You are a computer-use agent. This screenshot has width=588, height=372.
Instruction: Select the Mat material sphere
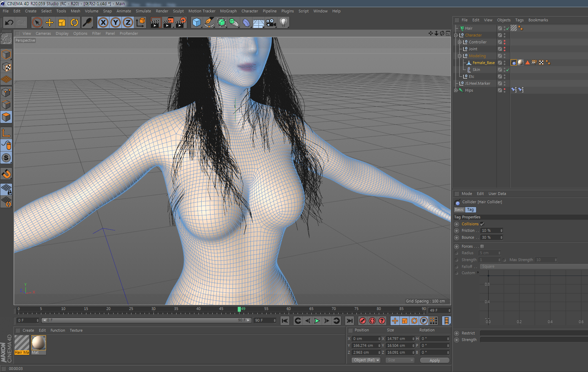pyautogui.click(x=39, y=343)
